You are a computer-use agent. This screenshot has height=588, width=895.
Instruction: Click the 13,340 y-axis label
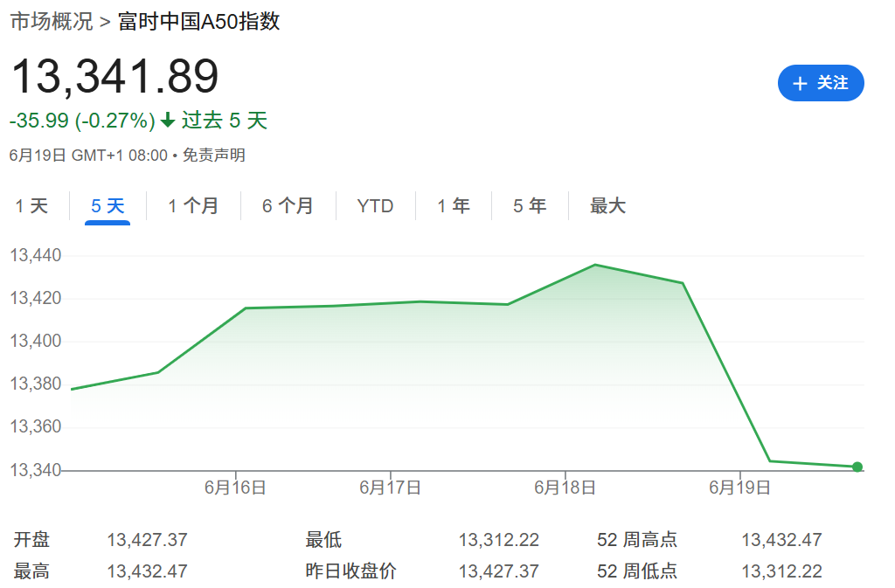(x=35, y=470)
